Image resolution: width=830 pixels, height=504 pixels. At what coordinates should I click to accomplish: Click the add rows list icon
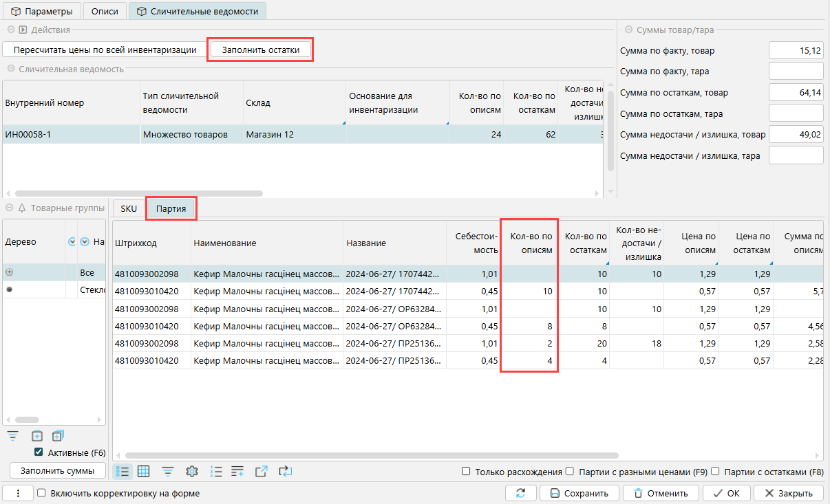click(x=237, y=471)
